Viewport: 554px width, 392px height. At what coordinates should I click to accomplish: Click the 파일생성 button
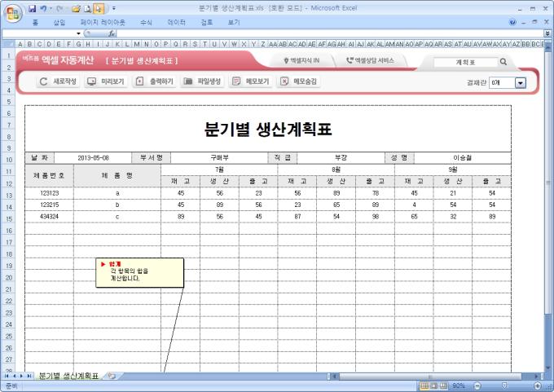point(202,81)
